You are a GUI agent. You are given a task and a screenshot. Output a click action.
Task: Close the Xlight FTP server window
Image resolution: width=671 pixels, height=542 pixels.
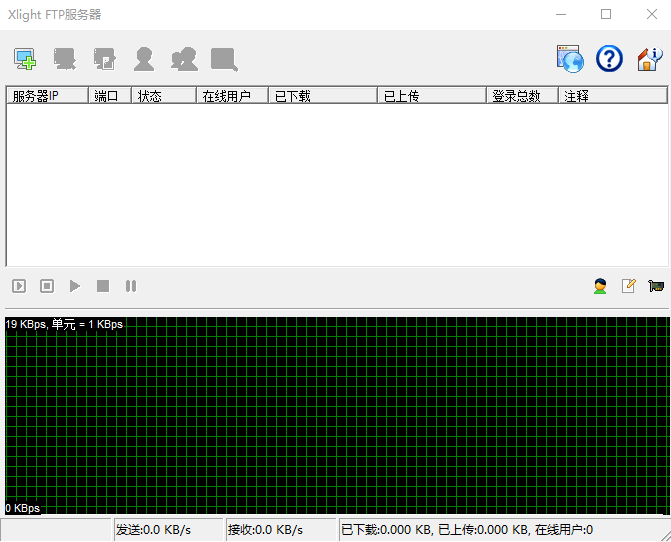coord(651,15)
